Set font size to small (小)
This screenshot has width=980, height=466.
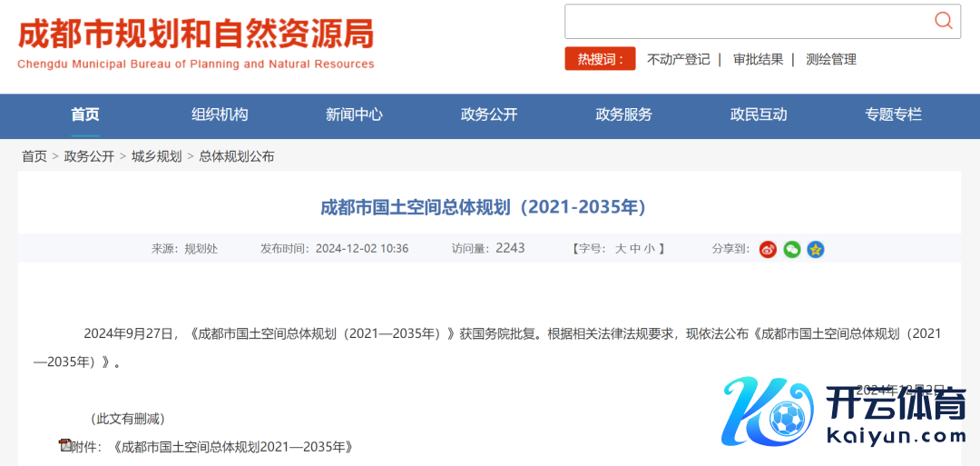[650, 248]
